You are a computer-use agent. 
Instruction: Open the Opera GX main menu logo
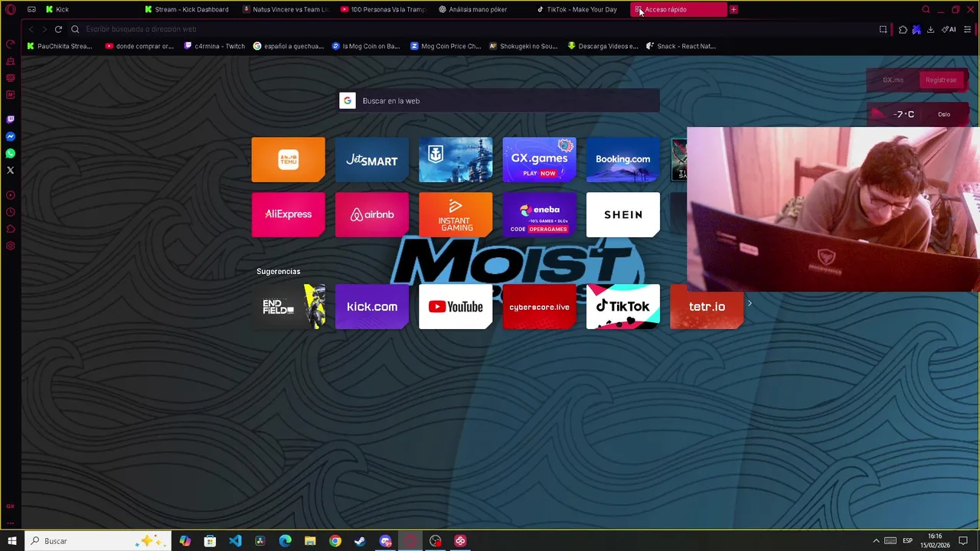(11, 9)
